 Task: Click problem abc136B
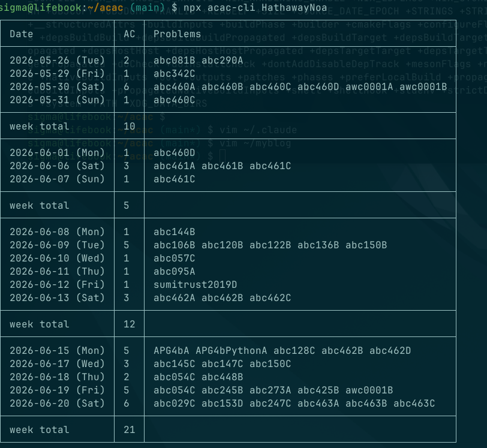pos(318,245)
